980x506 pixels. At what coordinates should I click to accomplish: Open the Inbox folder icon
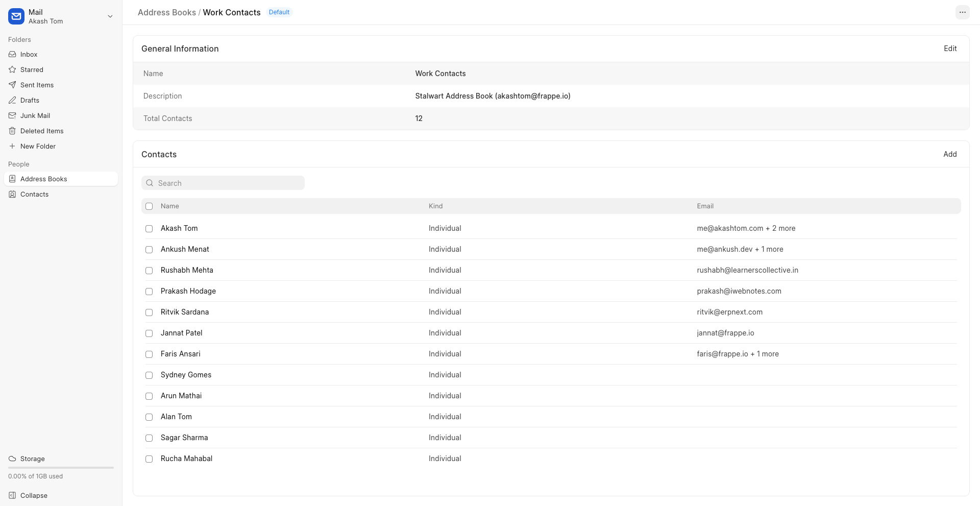12,54
